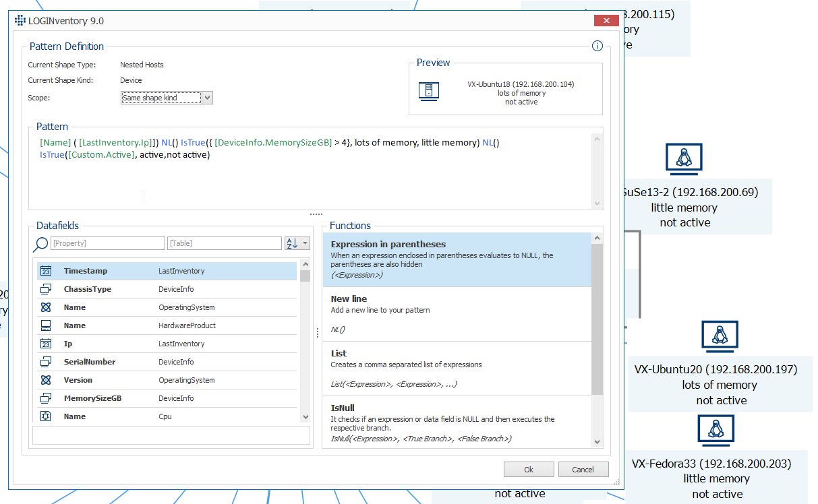Screen dimensions: 818x504
Task: Select the MemorySizeGB DeviceInfo datafield
Action: click(167, 398)
